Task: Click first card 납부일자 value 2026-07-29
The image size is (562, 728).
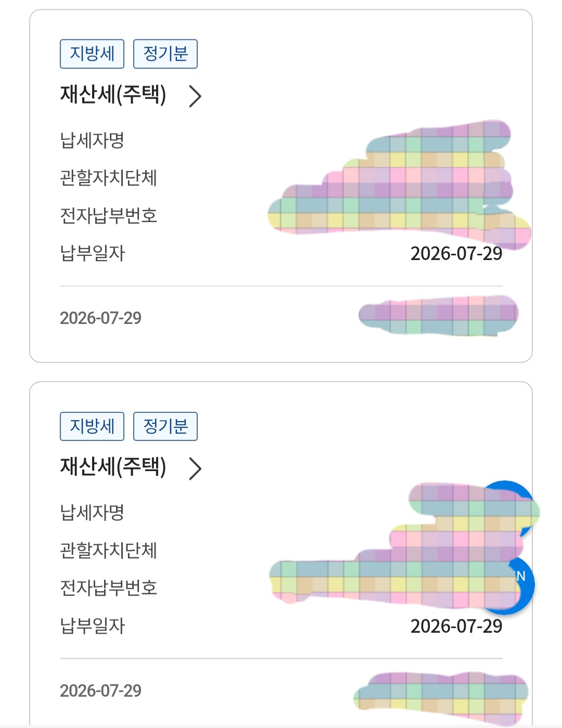Action: pos(456,254)
